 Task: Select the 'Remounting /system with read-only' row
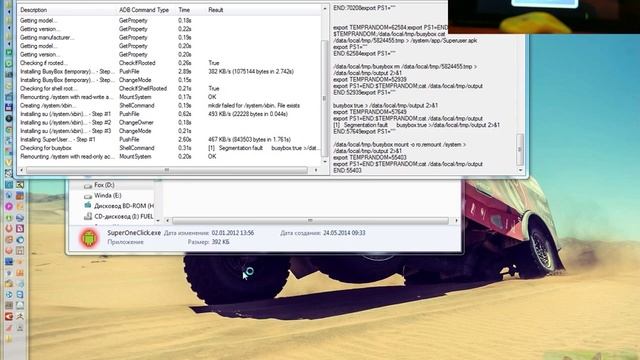[169, 157]
